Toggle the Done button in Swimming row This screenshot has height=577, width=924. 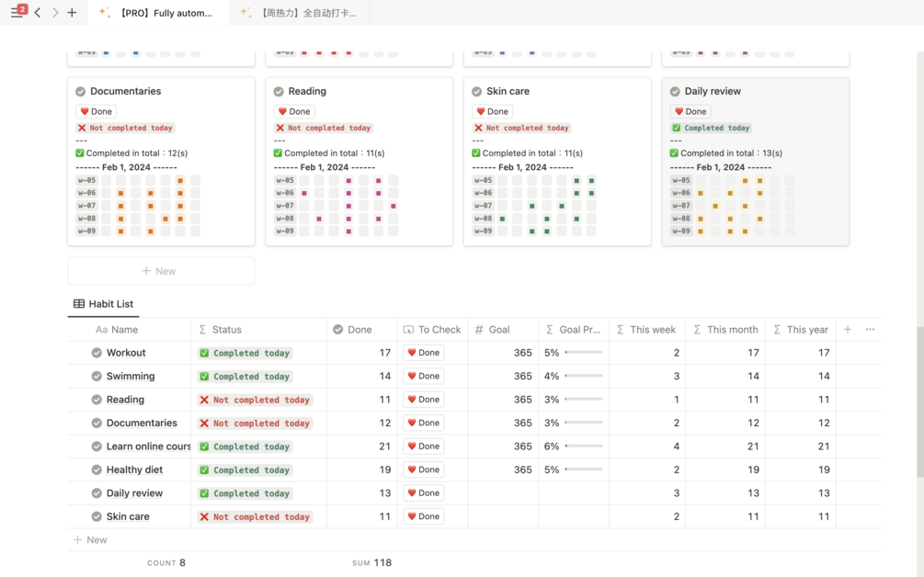(x=423, y=376)
